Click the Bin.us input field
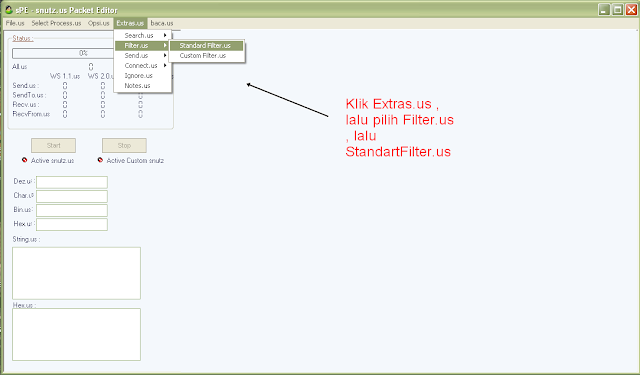The height and width of the screenshot is (375, 640). point(72,211)
